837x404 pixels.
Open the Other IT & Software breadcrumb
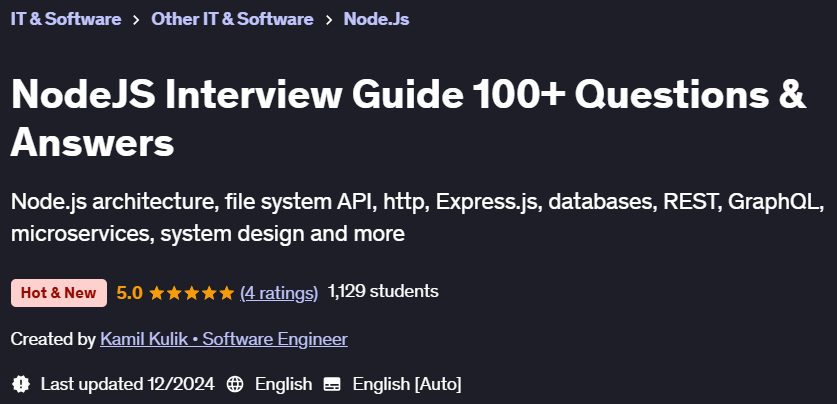point(232,19)
